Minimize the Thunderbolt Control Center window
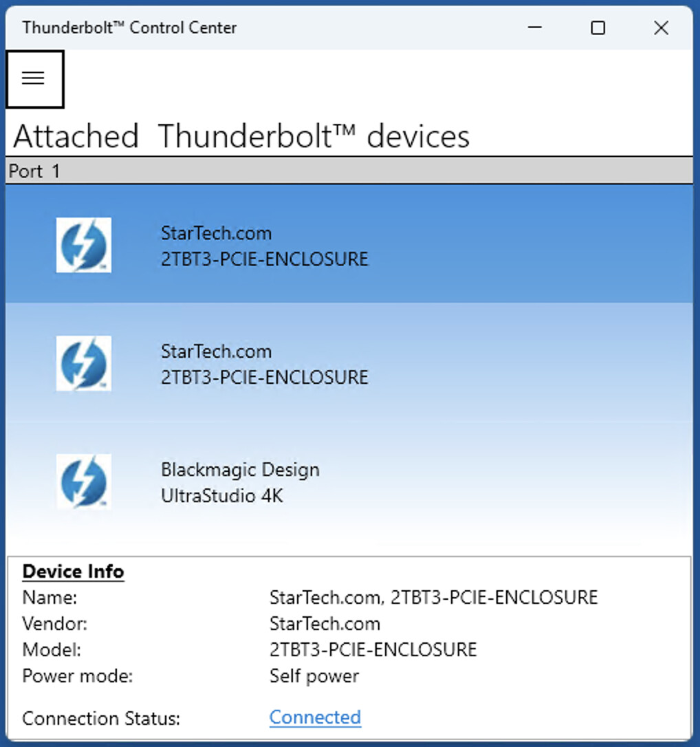The width and height of the screenshot is (700, 747). pos(534,28)
